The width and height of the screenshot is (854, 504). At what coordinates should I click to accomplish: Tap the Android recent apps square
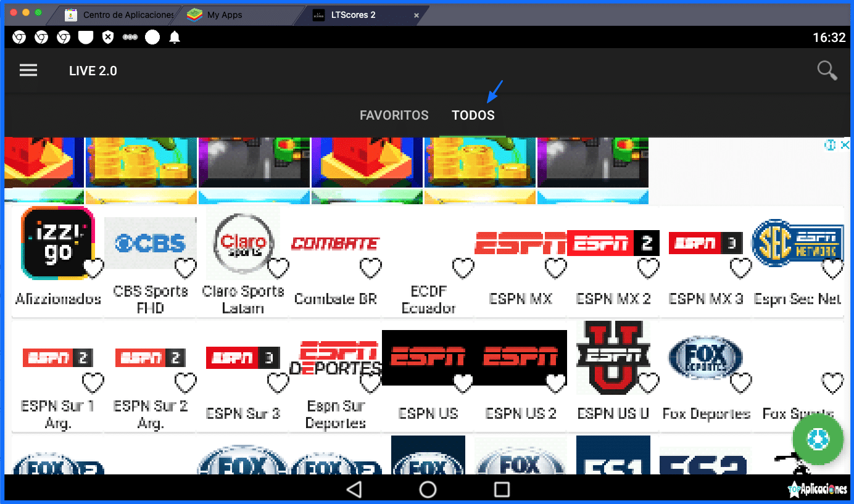[x=502, y=490]
